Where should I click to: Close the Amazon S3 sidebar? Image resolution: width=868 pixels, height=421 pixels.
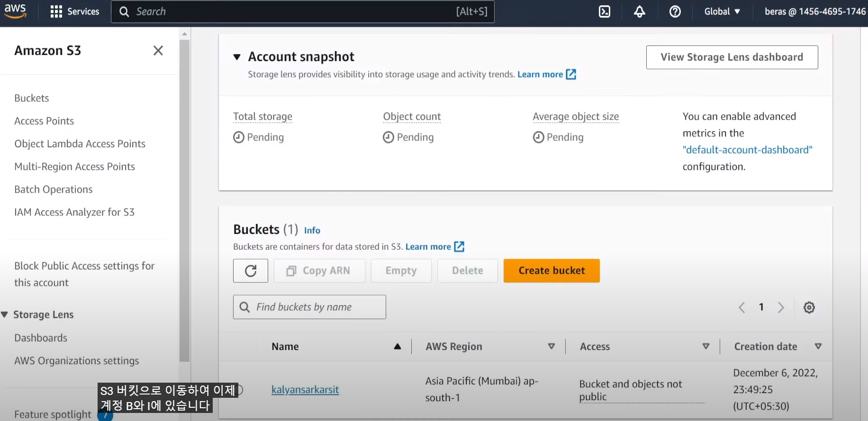click(158, 51)
